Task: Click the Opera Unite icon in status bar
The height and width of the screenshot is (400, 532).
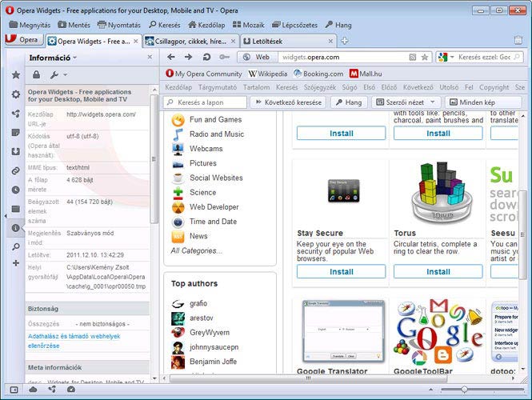Action: click(52, 390)
